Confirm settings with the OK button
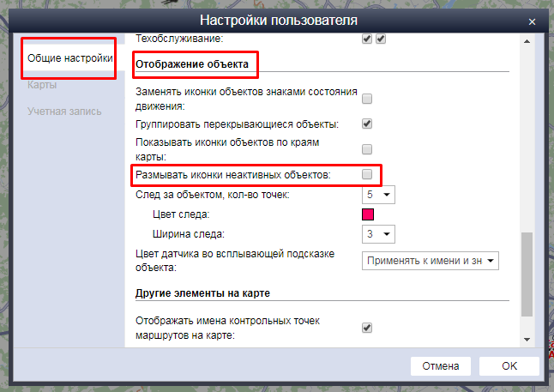Screen dimensions: 554x392 (509, 366)
